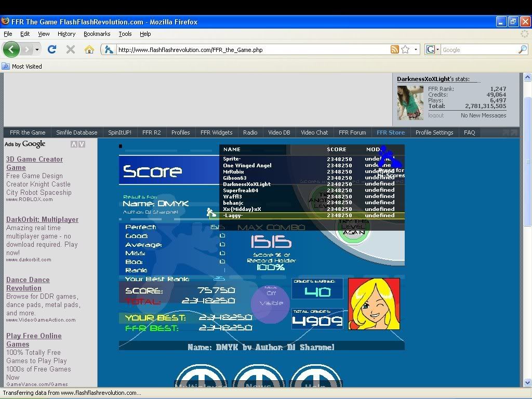532x399 pixels.
Task: Open the back/forward history dropdown arrow
Action: (x=37, y=50)
